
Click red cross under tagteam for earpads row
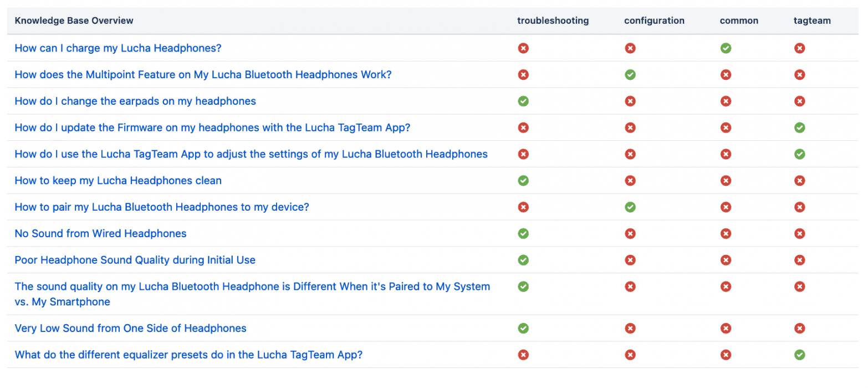(x=799, y=101)
